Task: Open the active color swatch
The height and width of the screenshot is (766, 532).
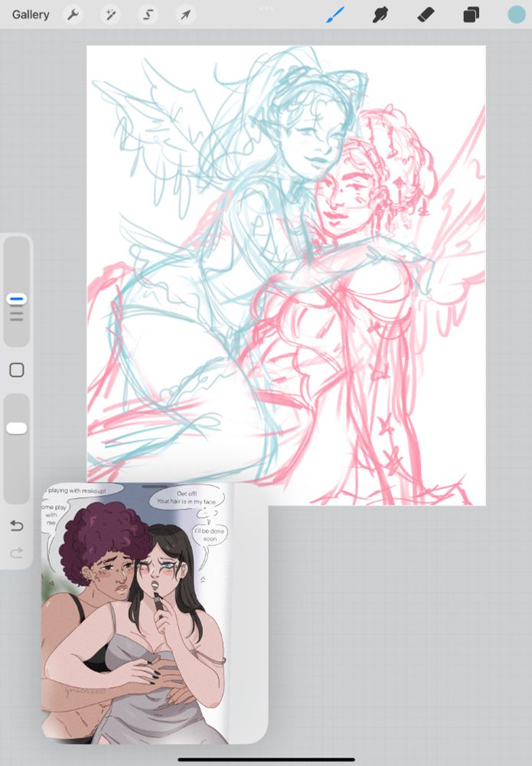Action: point(516,15)
